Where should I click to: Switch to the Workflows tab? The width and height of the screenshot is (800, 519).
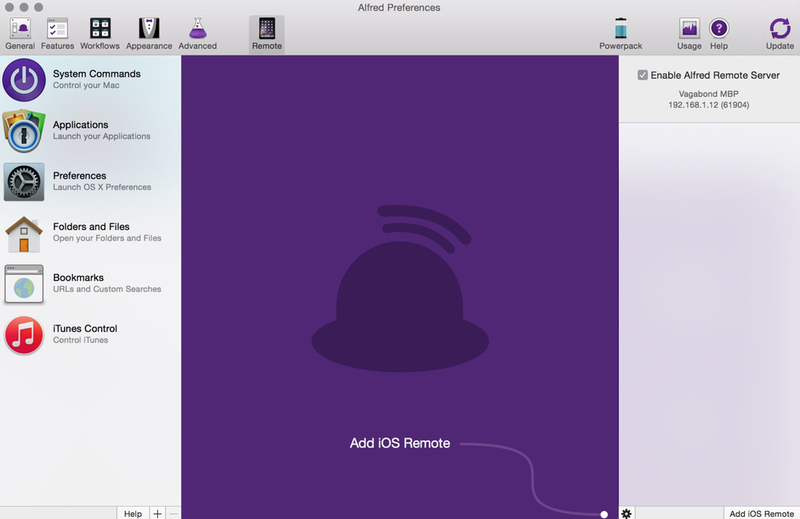click(100, 34)
